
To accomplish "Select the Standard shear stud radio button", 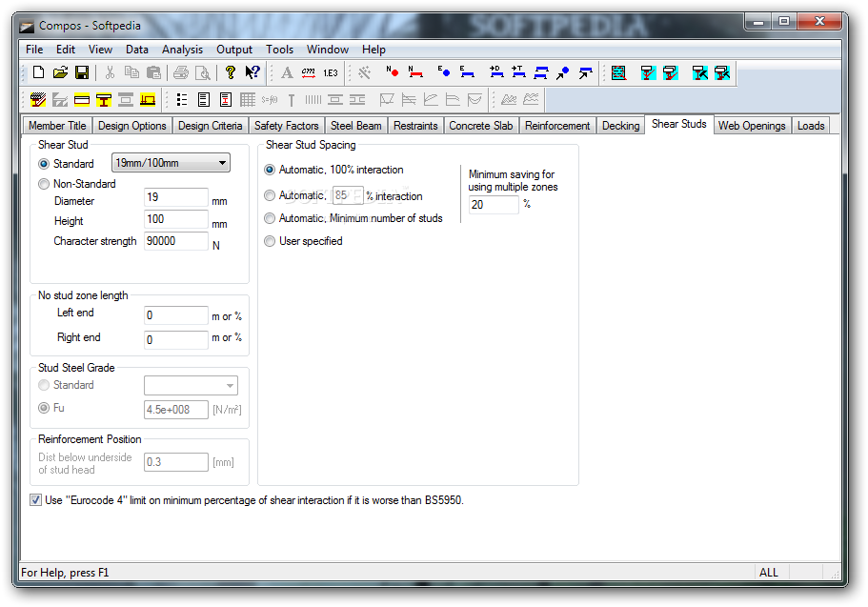I will 44,164.
